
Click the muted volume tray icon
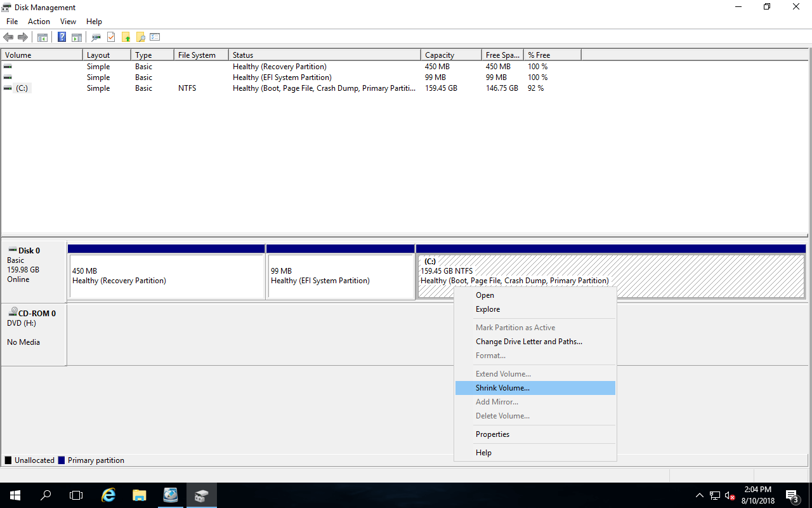click(x=730, y=495)
